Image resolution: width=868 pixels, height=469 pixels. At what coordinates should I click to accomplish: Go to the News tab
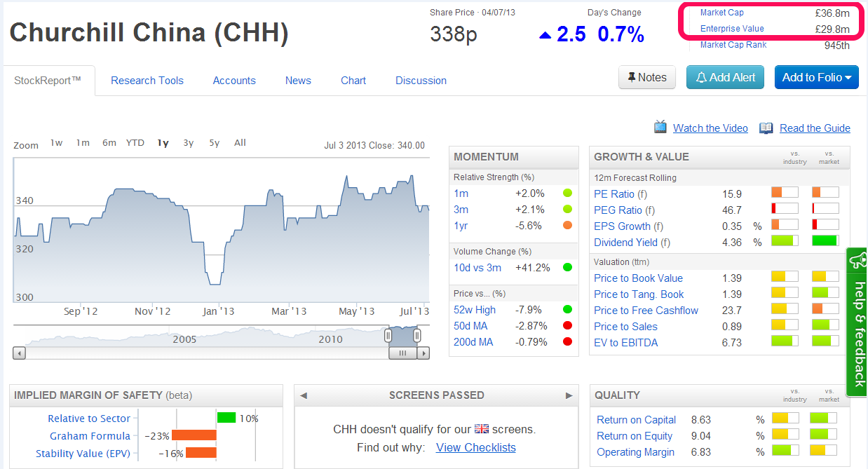point(298,81)
